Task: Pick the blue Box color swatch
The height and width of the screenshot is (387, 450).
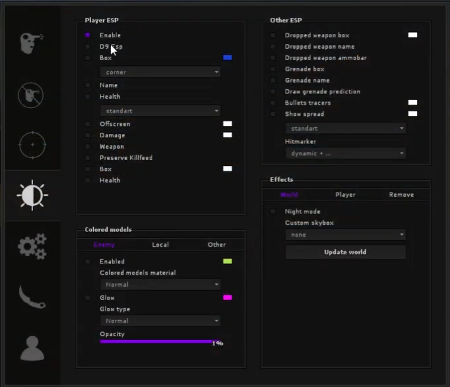Action: [227, 58]
